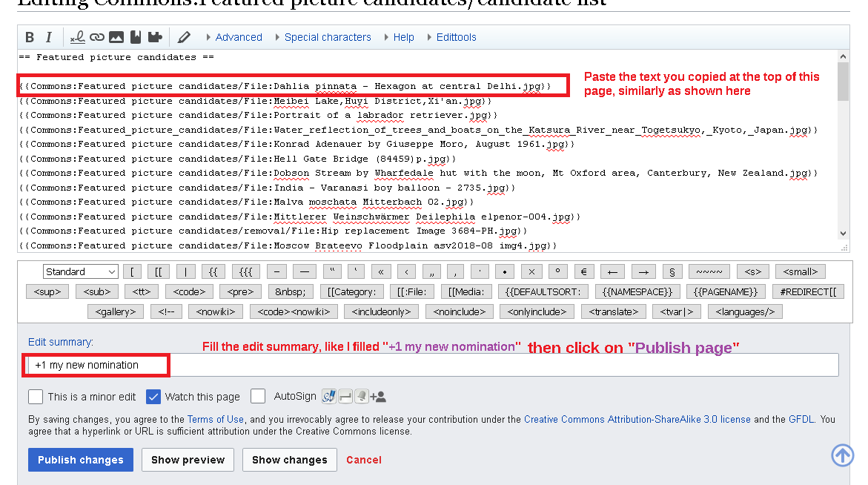
Task: Check the 'This is a minor edit' box
Action: [36, 397]
